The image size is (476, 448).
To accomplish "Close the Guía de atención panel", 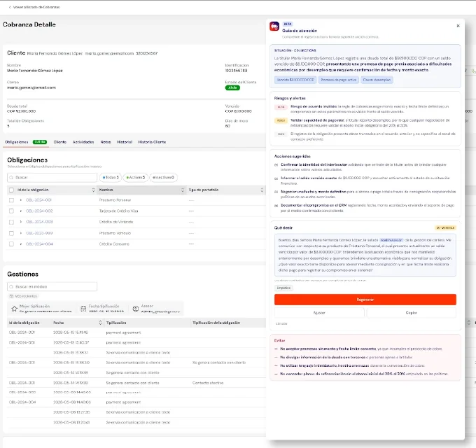I will [458, 26].
